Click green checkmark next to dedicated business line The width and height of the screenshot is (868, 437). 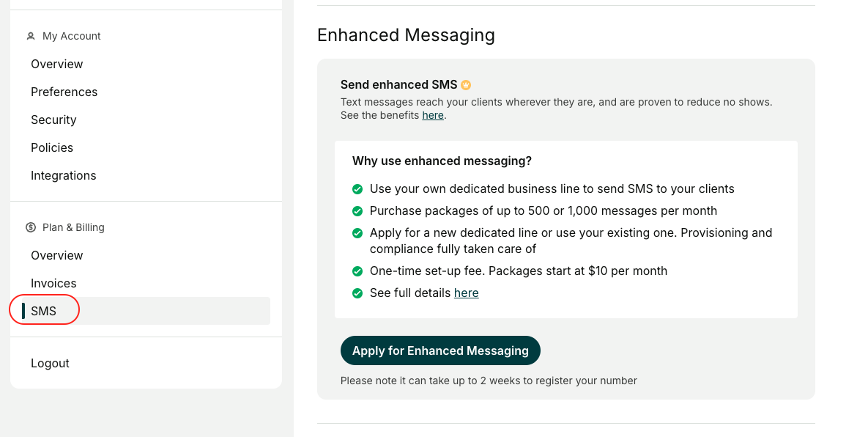pyautogui.click(x=357, y=189)
